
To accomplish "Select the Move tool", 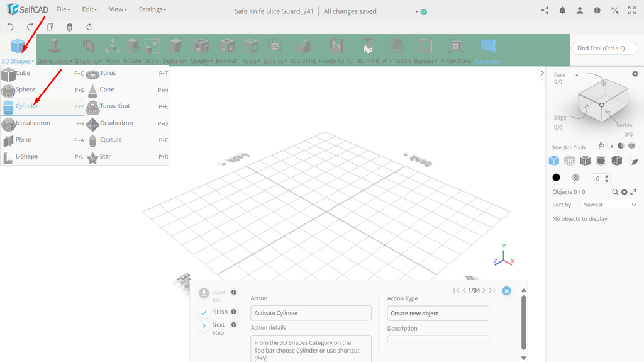I will tap(112, 51).
